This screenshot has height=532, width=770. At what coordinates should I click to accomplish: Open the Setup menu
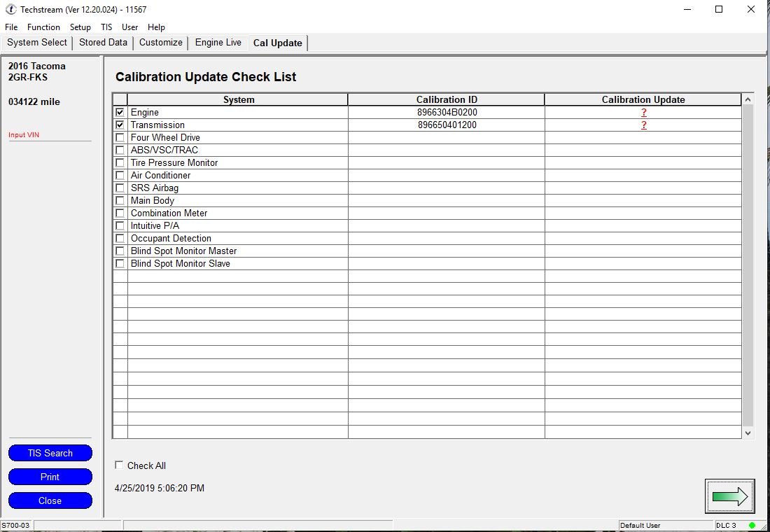pyautogui.click(x=80, y=27)
